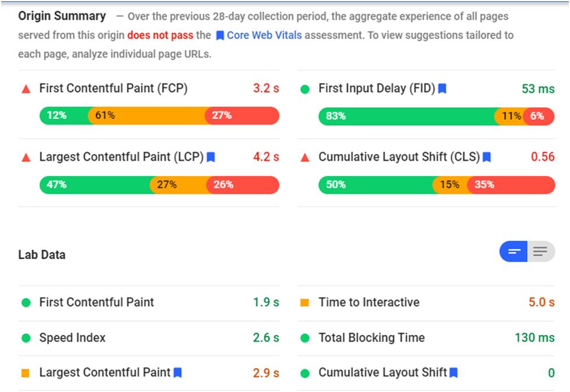Image resolution: width=570 pixels, height=392 pixels.
Task: Click the bookmark icon next to Largest Contentful Paint (LCP)
Action: pyautogui.click(x=211, y=157)
